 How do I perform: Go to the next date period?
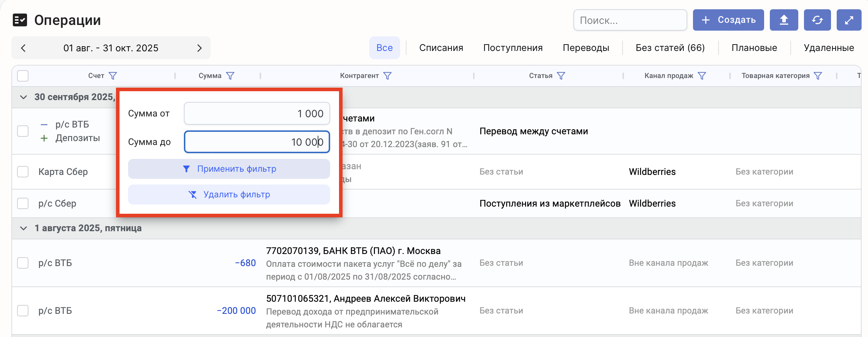pos(199,48)
